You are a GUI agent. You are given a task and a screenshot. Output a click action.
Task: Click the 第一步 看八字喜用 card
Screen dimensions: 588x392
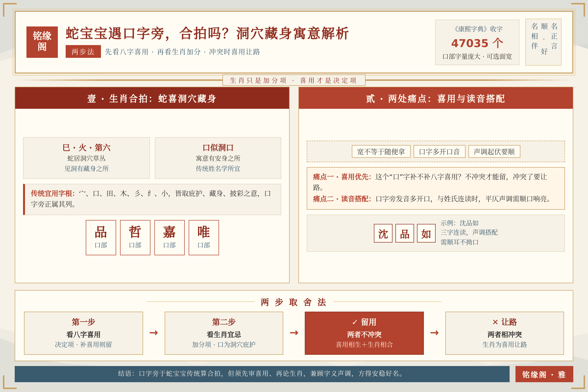tap(84, 333)
